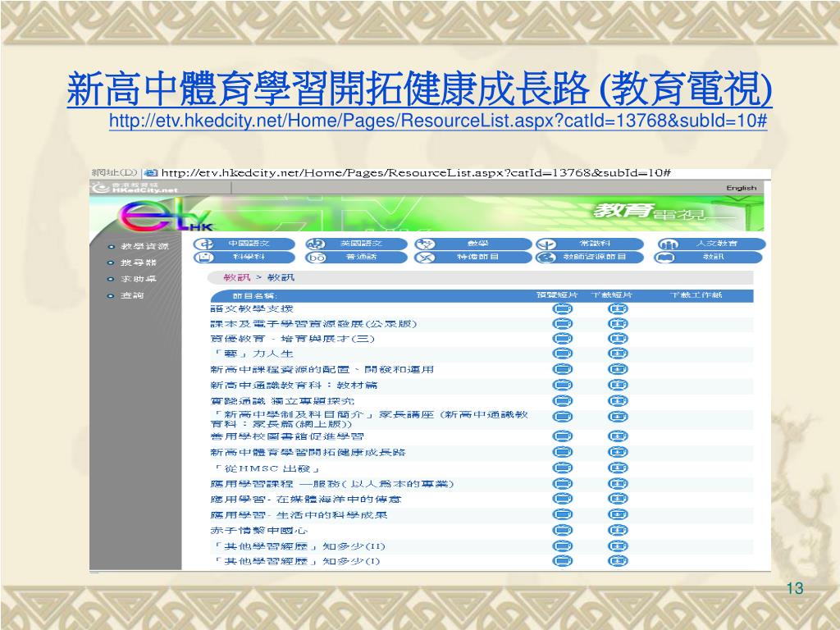Download the 「從HMSC出發」 clip

coord(618,468)
